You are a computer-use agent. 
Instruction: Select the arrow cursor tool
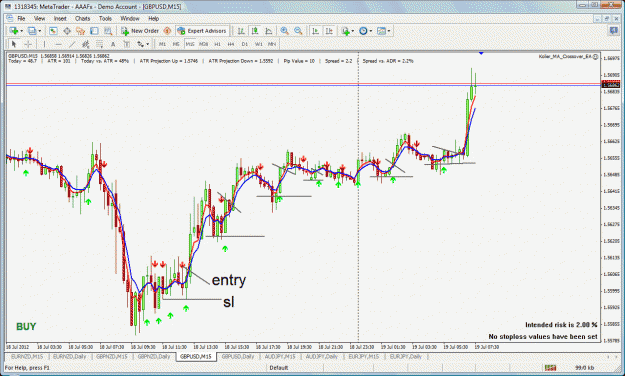(x=14, y=44)
